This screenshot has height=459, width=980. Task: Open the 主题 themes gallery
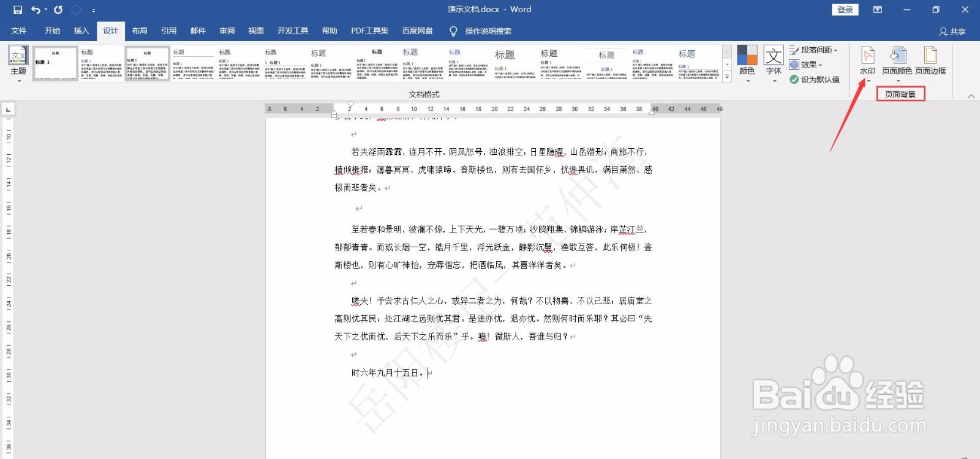(x=18, y=64)
